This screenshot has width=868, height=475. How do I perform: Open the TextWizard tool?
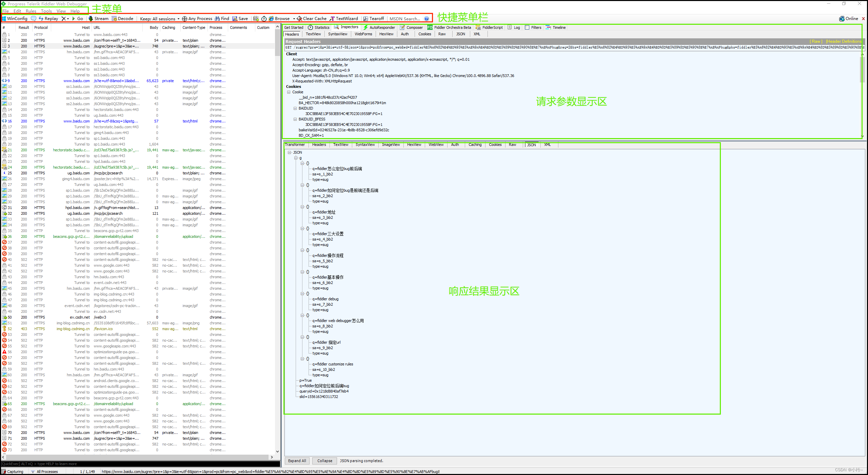click(x=344, y=19)
